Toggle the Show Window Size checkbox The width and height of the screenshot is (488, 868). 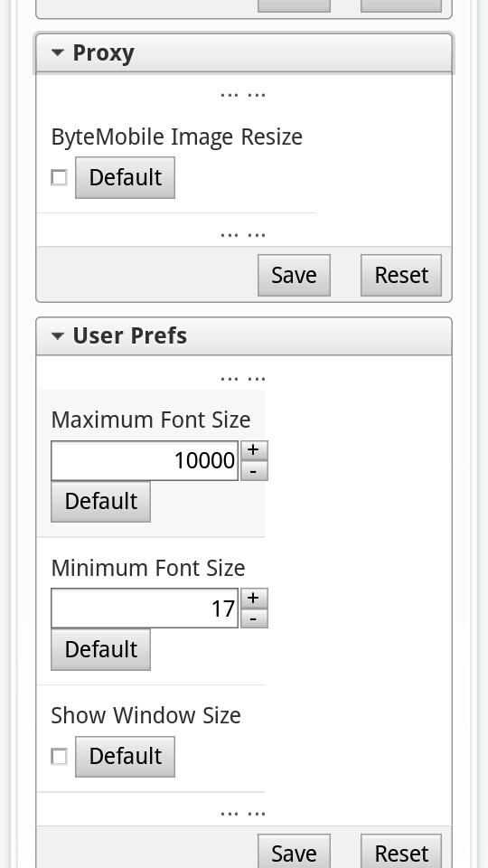coord(60,756)
